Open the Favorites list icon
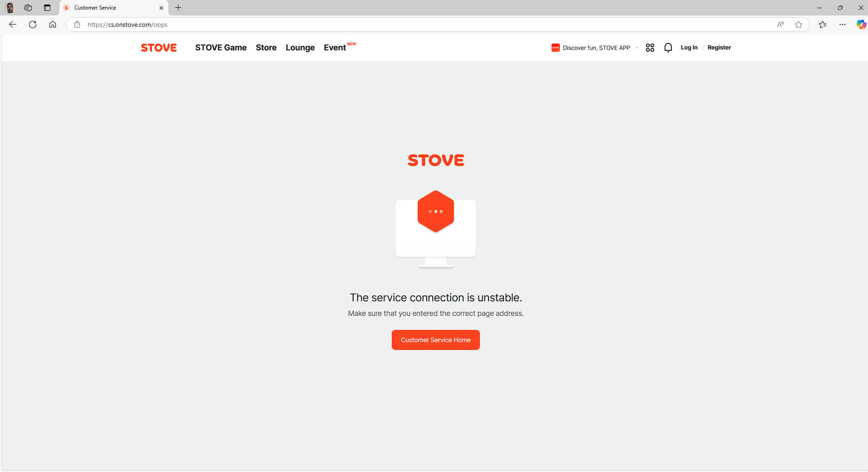Viewport: 868px width, 472px height. tap(823, 25)
